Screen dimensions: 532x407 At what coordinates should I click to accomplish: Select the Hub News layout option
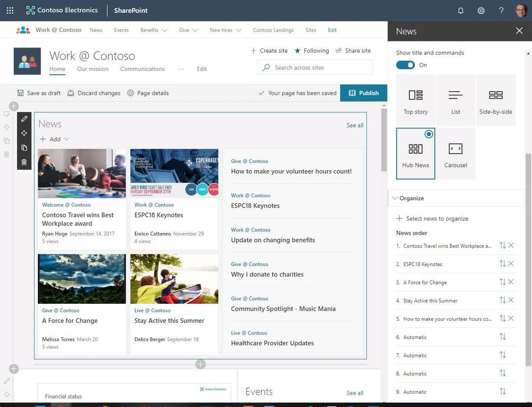415,153
